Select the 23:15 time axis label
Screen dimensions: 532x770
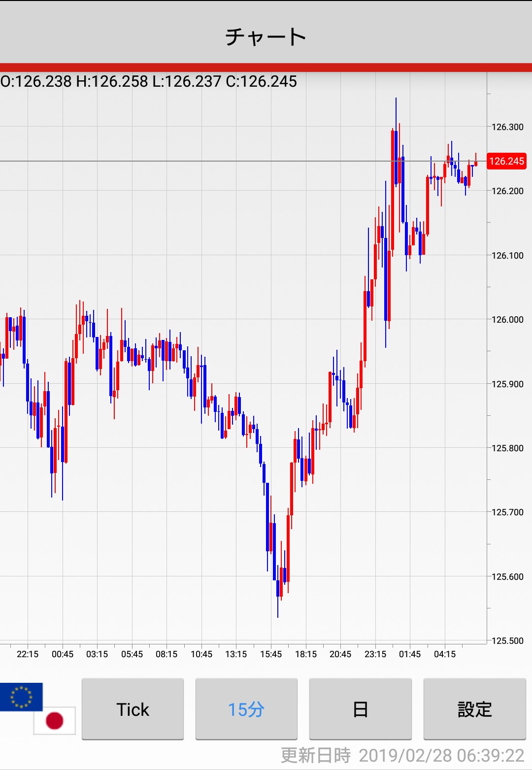coord(375,654)
